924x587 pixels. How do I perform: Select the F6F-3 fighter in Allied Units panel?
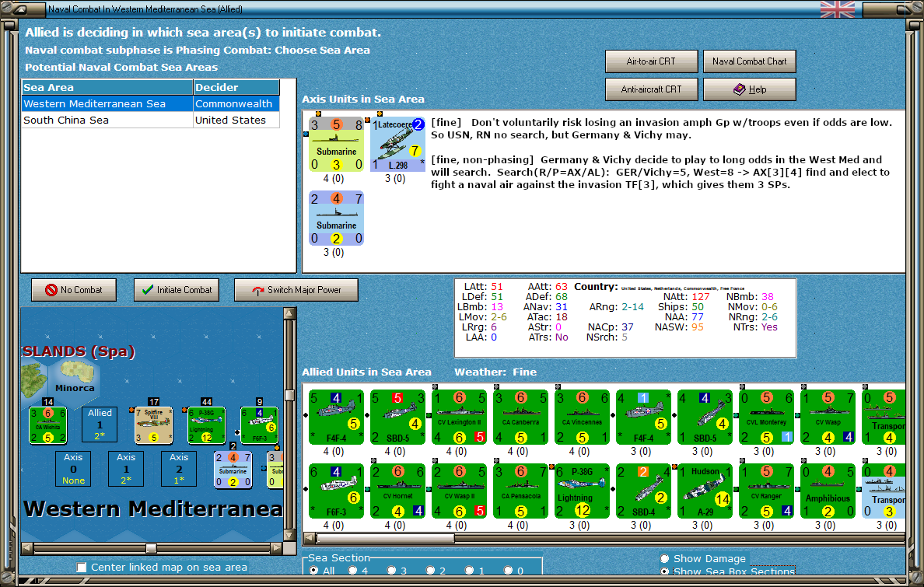(x=337, y=491)
